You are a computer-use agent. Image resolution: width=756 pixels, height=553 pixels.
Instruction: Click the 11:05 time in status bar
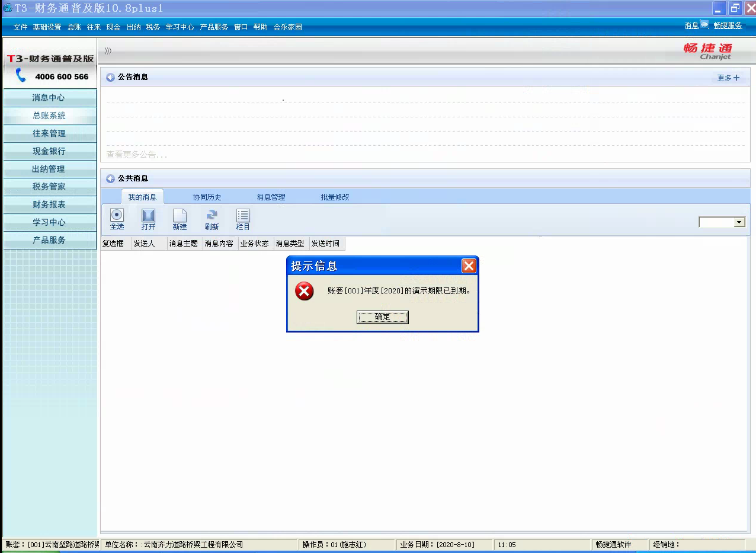pyautogui.click(x=542, y=545)
